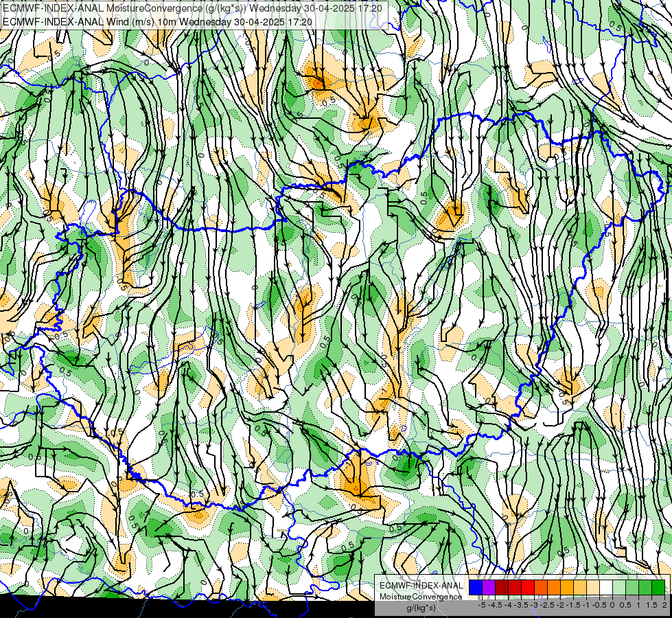This screenshot has width=672, height=618.
Task: Select the red swatch between -4 and -3.5
Action: 515,587
